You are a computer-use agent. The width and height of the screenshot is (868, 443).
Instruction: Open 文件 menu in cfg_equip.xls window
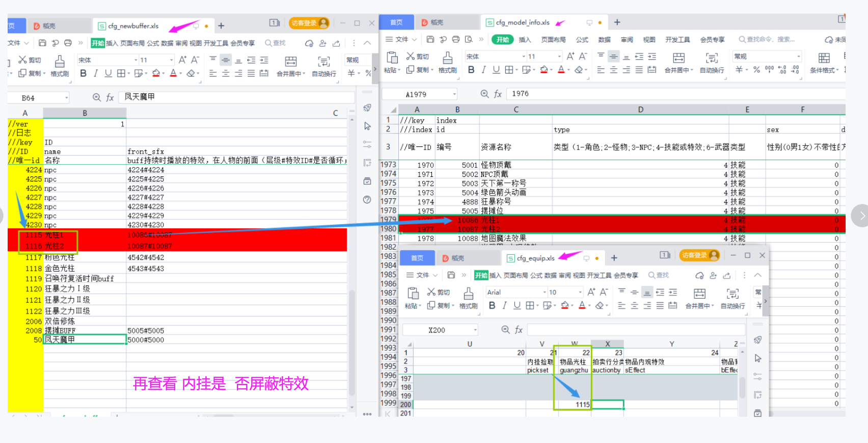tap(422, 275)
